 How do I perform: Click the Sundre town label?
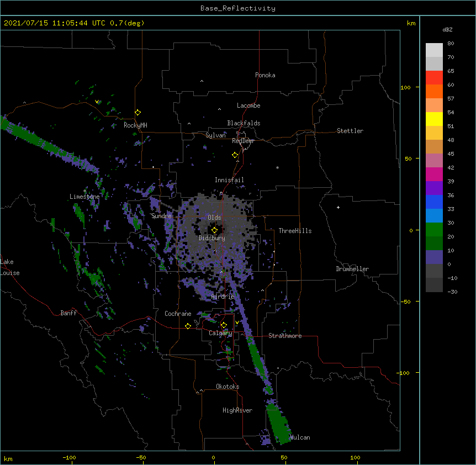161,216
